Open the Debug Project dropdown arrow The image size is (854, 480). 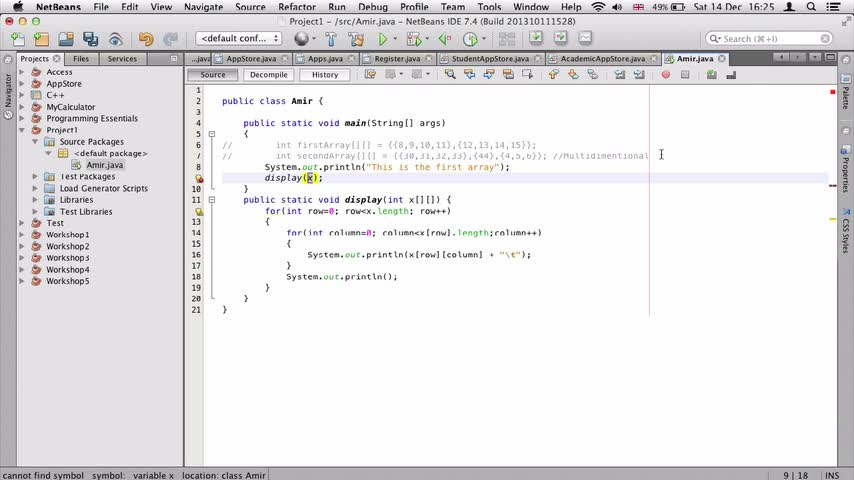click(426, 39)
